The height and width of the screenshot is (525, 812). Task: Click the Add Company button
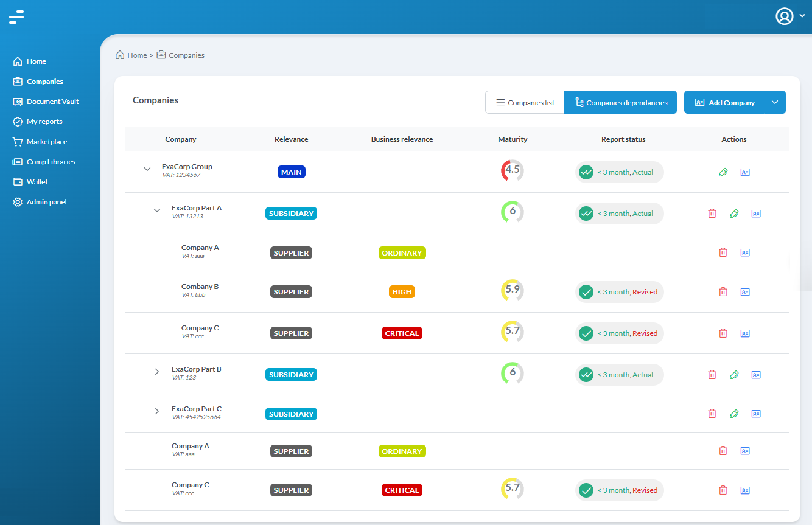tap(724, 102)
